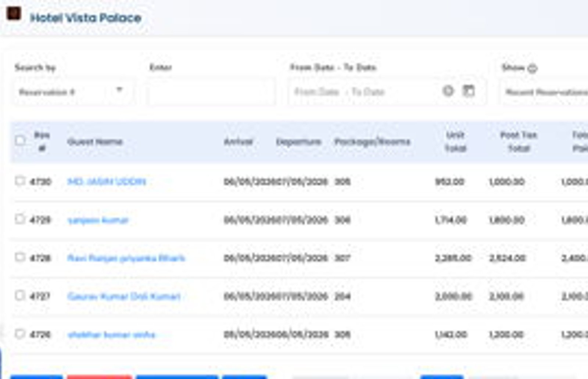The width and height of the screenshot is (588, 379).
Task: Tick the checkbox for reservation 4727
Action: tap(20, 295)
